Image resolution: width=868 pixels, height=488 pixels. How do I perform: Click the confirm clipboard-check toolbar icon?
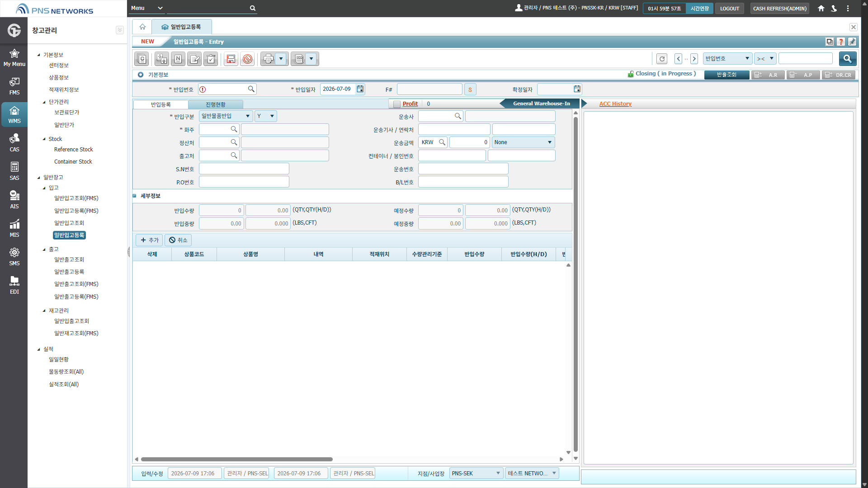(211, 59)
